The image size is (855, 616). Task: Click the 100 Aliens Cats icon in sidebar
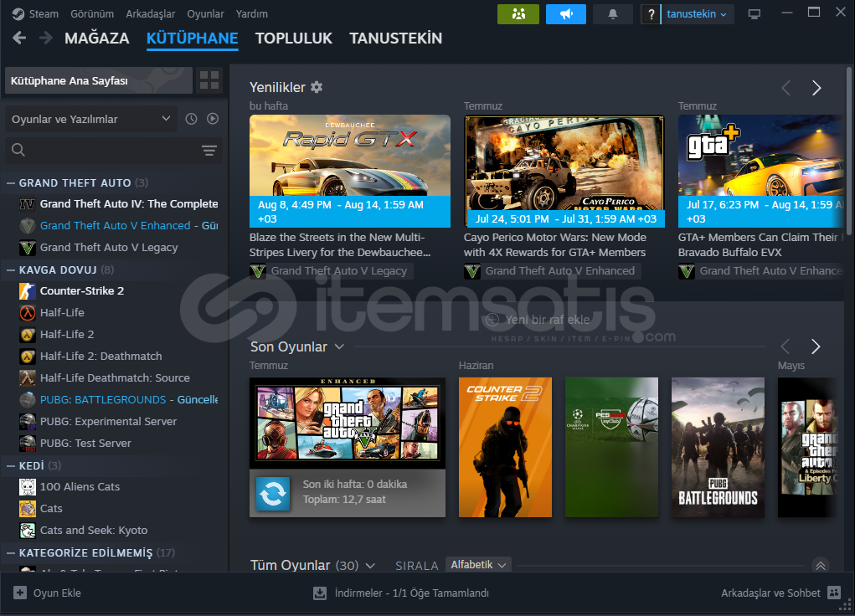click(28, 487)
